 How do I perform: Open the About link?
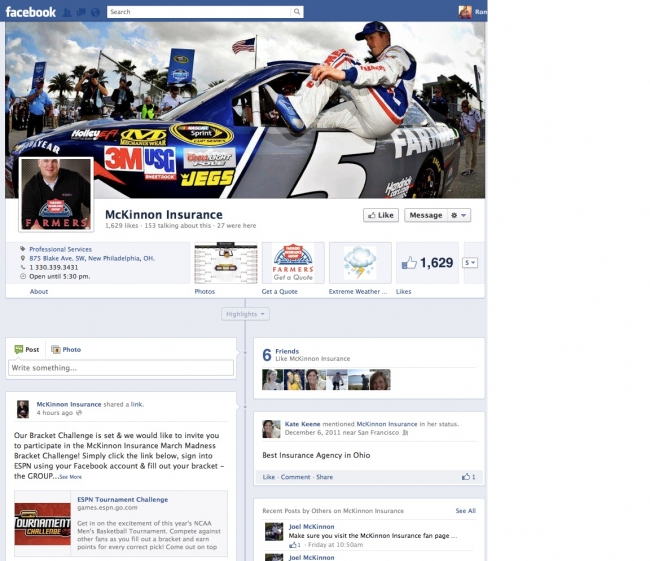39,291
